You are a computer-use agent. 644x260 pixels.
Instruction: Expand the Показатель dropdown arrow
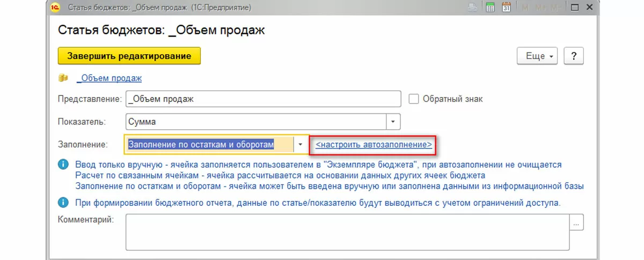point(394,122)
